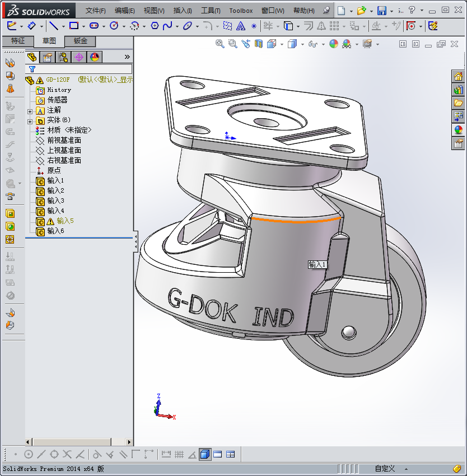This screenshot has height=476, width=467.
Task: Select the Section View icon
Action: pos(258,44)
